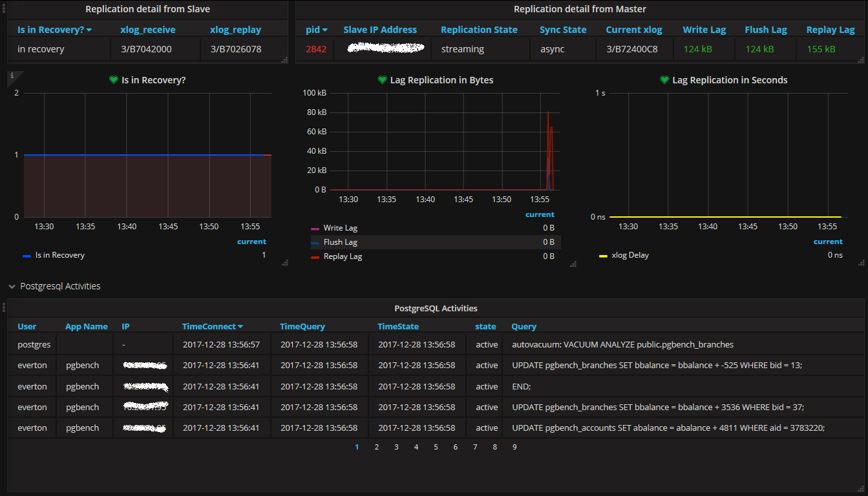Screen dimensions: 868x496
Task: Sort by Is in Recovery? column header
Action: (x=54, y=30)
